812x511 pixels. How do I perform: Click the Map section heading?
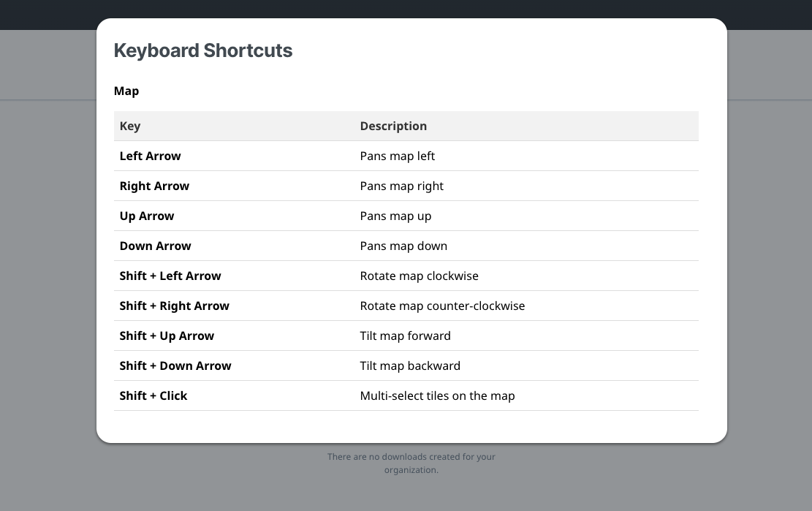[x=126, y=91]
